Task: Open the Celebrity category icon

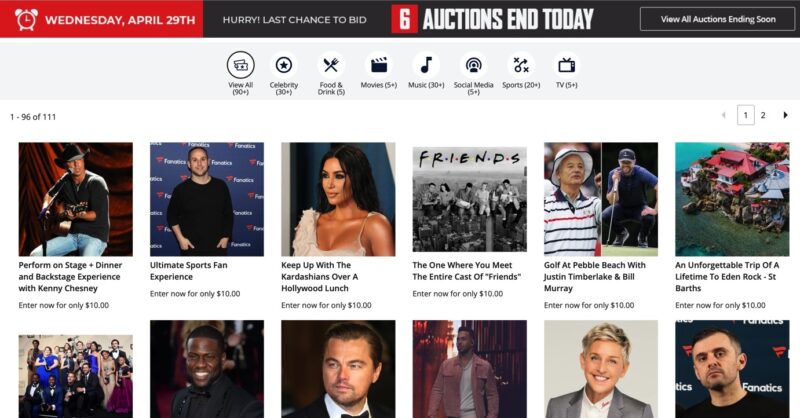Action: [x=284, y=65]
